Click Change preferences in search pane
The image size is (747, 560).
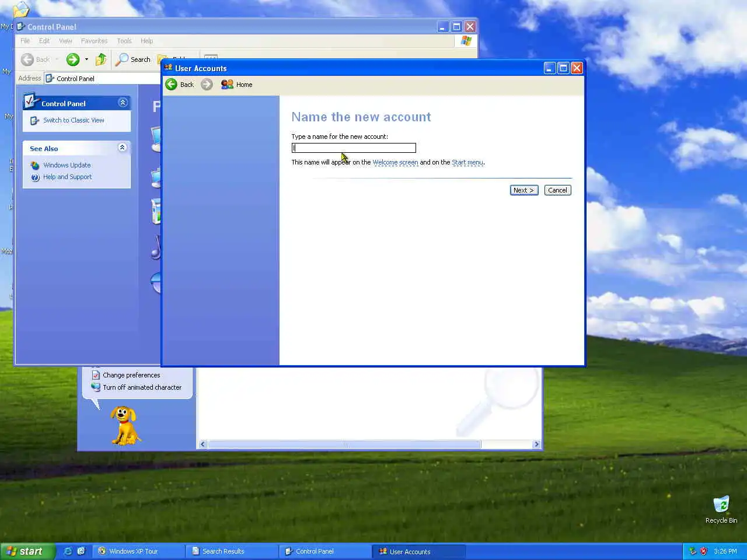(131, 375)
